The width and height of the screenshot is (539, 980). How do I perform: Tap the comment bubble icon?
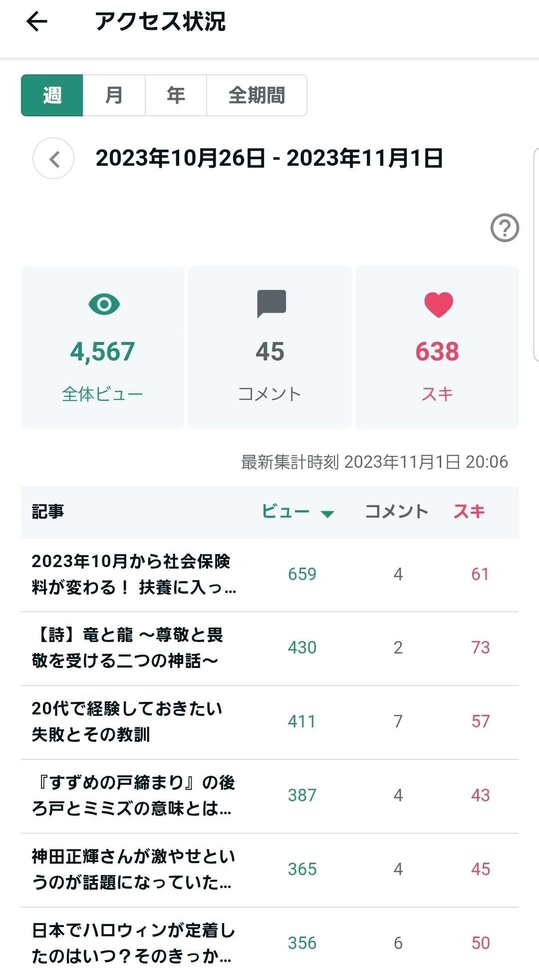[x=271, y=304]
